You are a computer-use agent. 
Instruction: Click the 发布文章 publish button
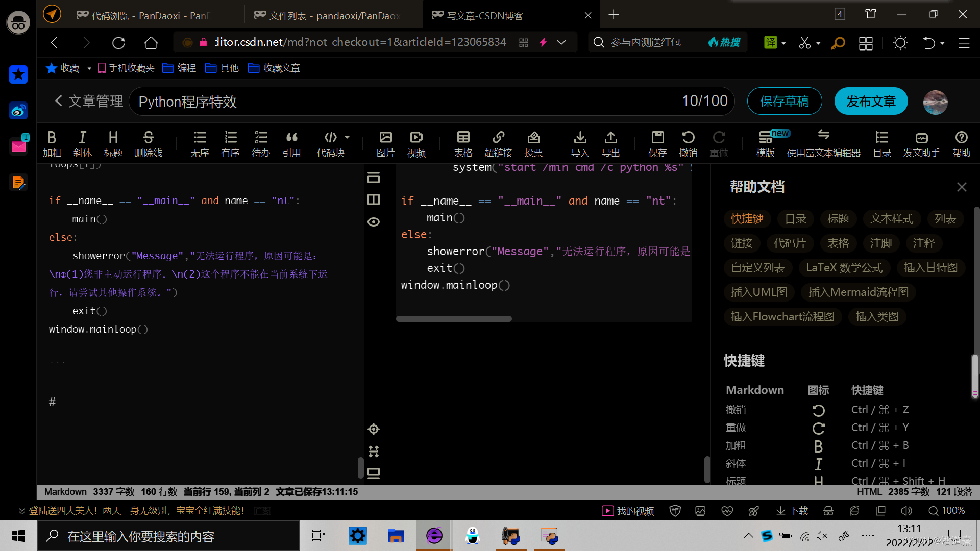tap(871, 102)
